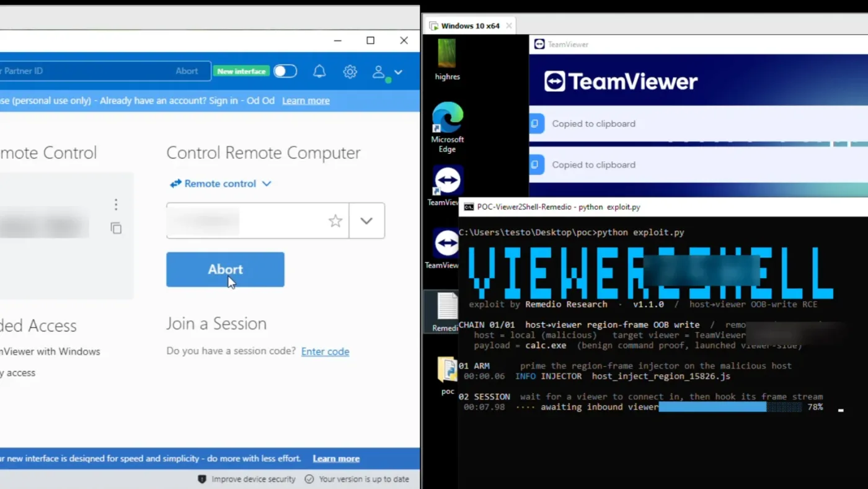868x489 pixels.
Task: Click Your version is up to date status
Action: (357, 479)
